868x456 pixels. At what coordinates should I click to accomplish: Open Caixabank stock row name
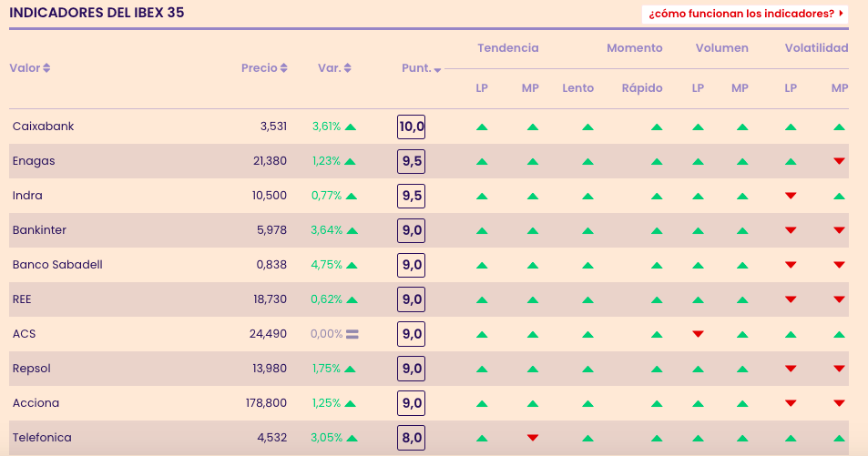point(43,127)
